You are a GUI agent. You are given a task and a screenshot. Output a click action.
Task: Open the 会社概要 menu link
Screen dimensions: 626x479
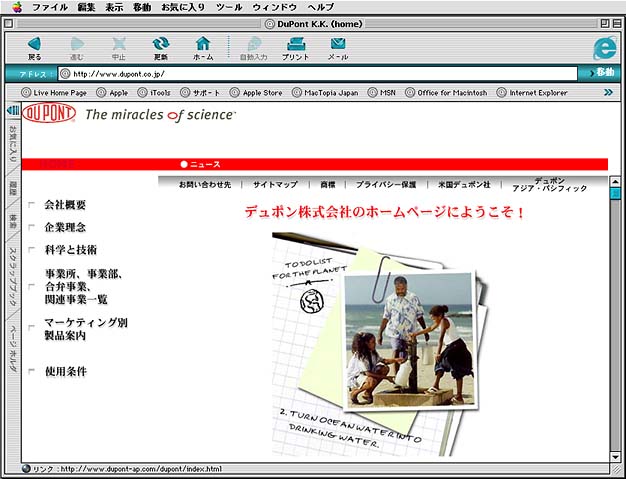click(65, 205)
